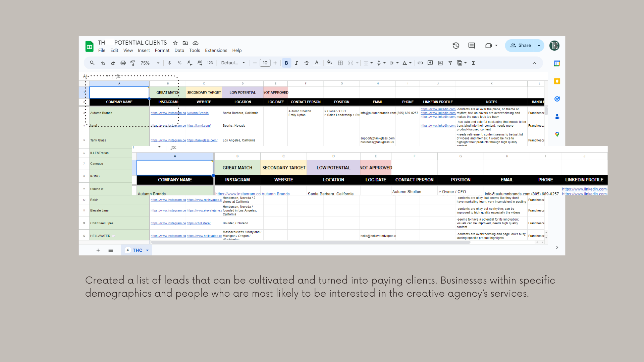Screen dimensions: 644x362
Task: Open the Default font dropdown
Action: tap(233, 63)
